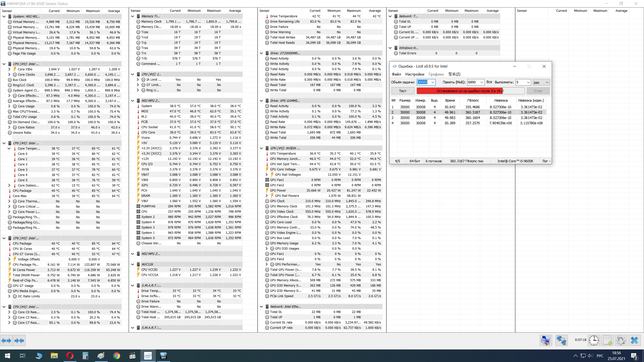Open the Объём задачи dropdown arrow
The width and height of the screenshot is (644, 362).
pos(432,82)
